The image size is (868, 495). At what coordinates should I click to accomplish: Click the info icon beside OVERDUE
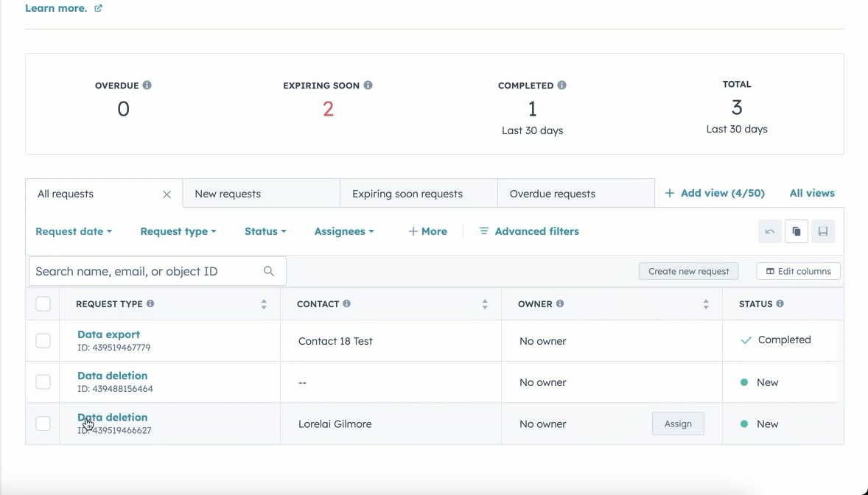(x=147, y=85)
